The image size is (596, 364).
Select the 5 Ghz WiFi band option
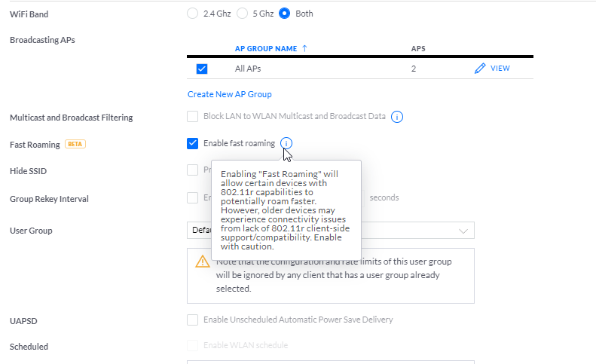click(x=243, y=14)
